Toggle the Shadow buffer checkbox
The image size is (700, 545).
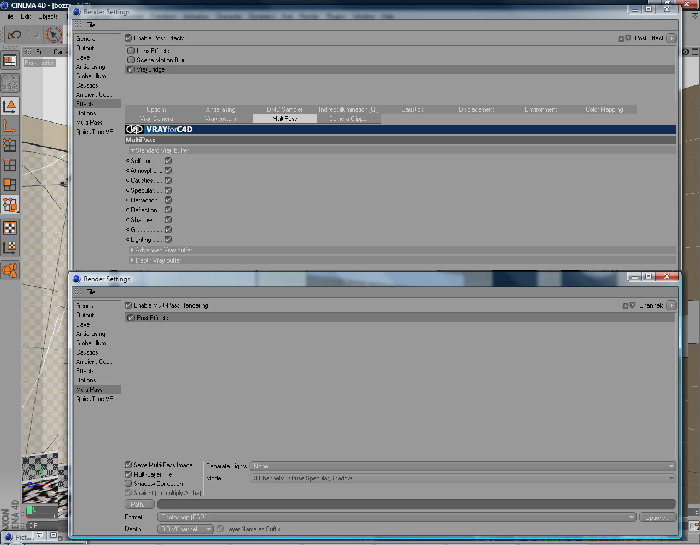tap(168, 220)
